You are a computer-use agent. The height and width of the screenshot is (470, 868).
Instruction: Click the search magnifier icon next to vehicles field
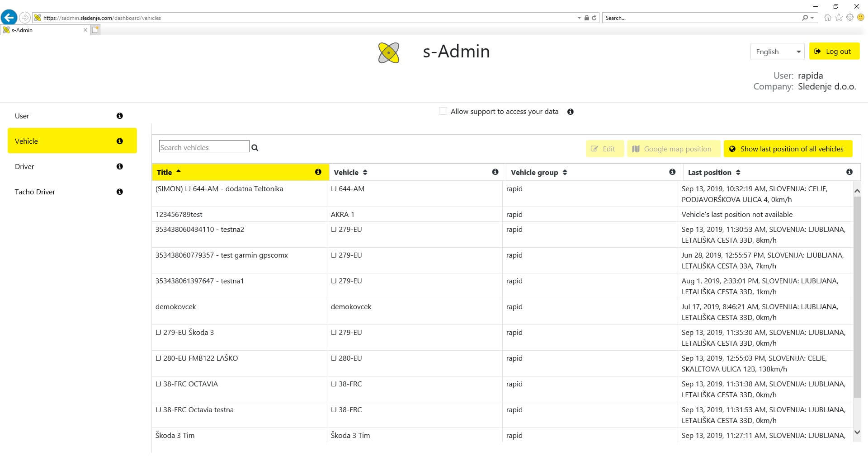pos(255,148)
